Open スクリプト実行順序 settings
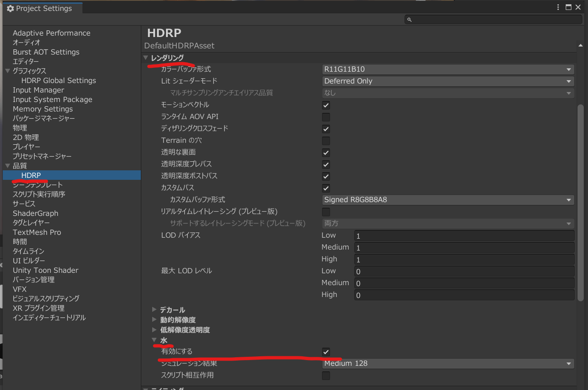This screenshot has width=588, height=390. (39, 195)
